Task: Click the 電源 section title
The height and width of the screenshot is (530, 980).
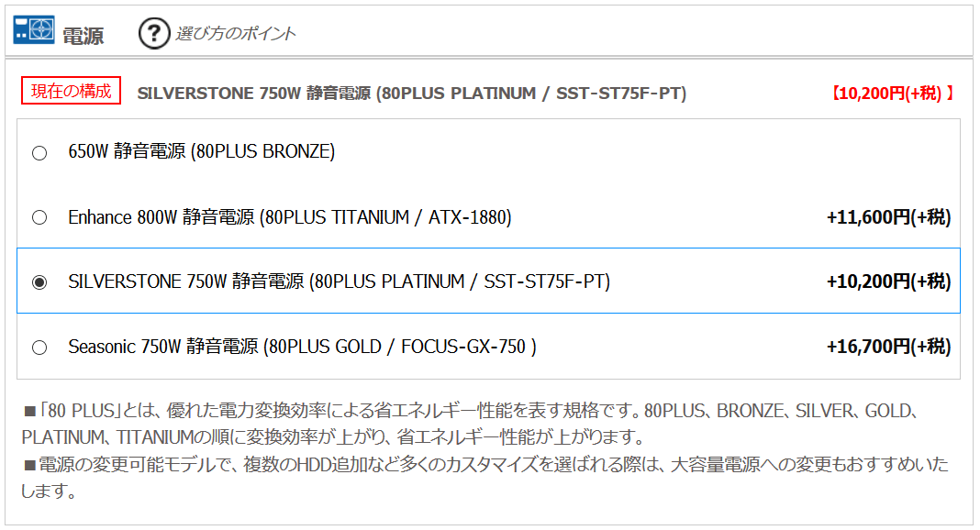Action: pyautogui.click(x=84, y=36)
